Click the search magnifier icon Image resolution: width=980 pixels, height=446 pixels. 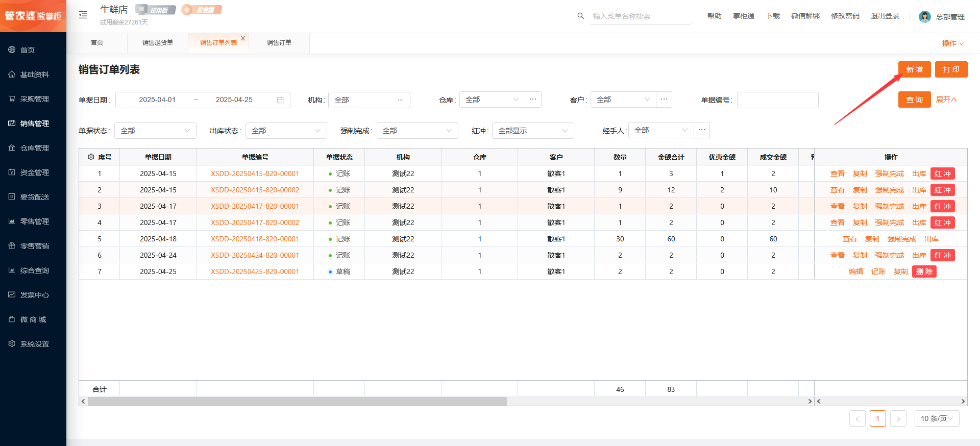coord(580,16)
